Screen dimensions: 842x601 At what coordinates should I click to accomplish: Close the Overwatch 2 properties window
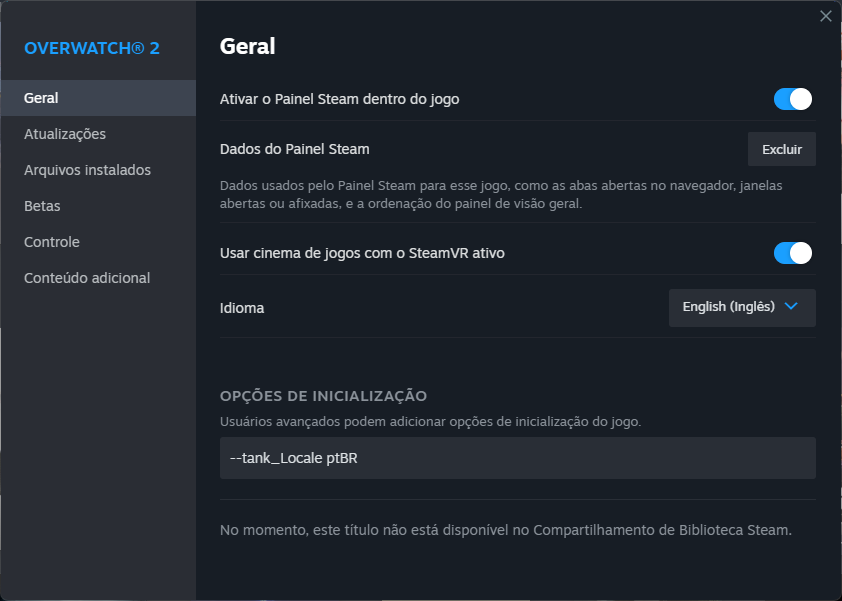[x=825, y=16]
